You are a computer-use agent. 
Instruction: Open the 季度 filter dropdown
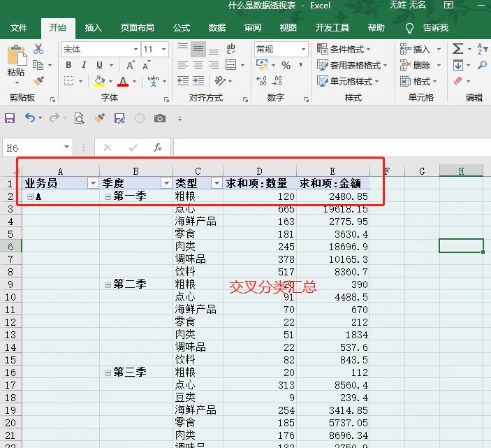[166, 182]
